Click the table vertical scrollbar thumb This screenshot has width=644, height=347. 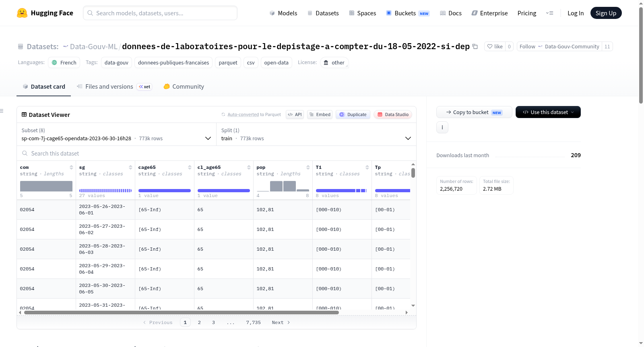[413, 173]
